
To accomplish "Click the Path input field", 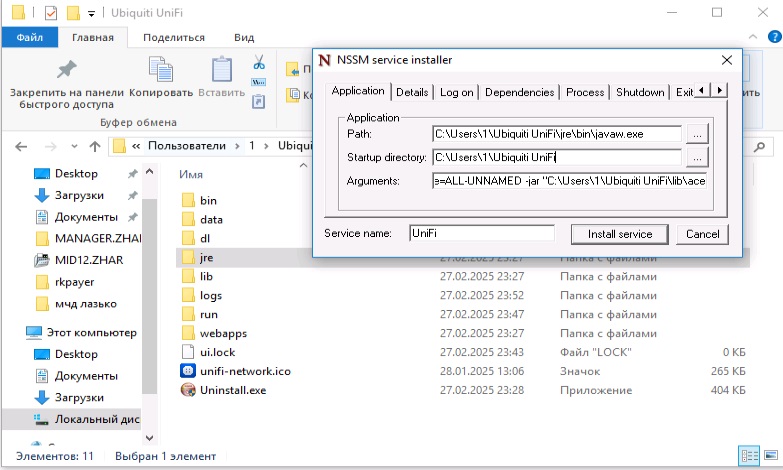I will pyautogui.click(x=557, y=134).
